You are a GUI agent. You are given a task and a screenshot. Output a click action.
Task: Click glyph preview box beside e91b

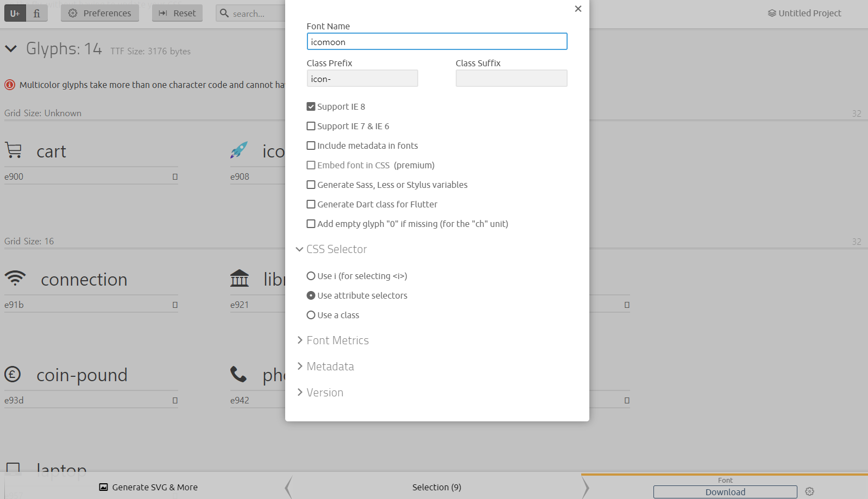point(175,305)
